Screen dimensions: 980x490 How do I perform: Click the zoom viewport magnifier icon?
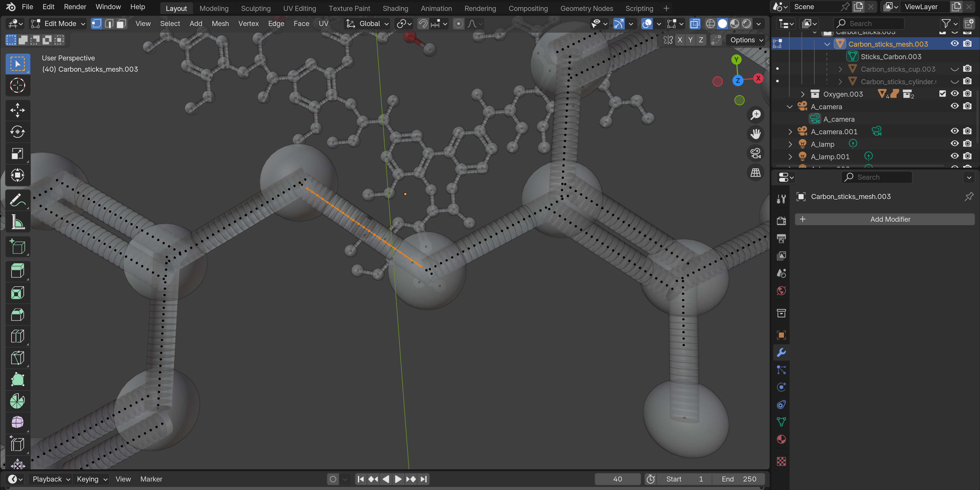point(756,115)
